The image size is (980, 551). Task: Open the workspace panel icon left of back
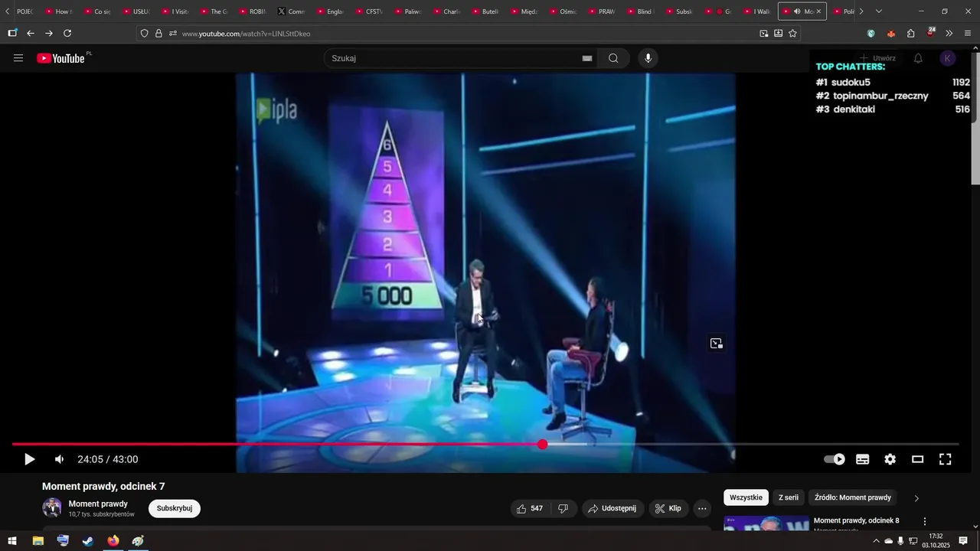pyautogui.click(x=12, y=34)
